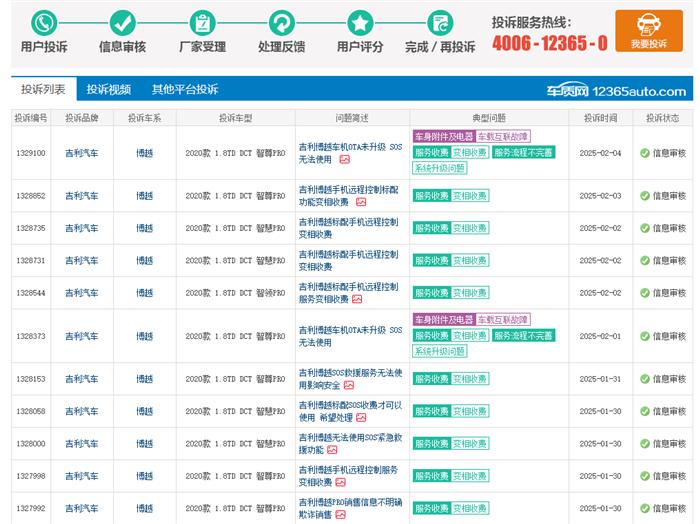Click 车载互联故障 tag in row 1329100
This screenshot has height=524, width=700.
point(503,137)
